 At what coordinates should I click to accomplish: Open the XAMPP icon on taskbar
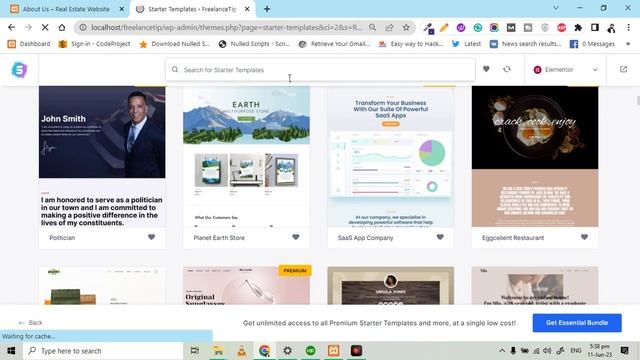tap(333, 351)
